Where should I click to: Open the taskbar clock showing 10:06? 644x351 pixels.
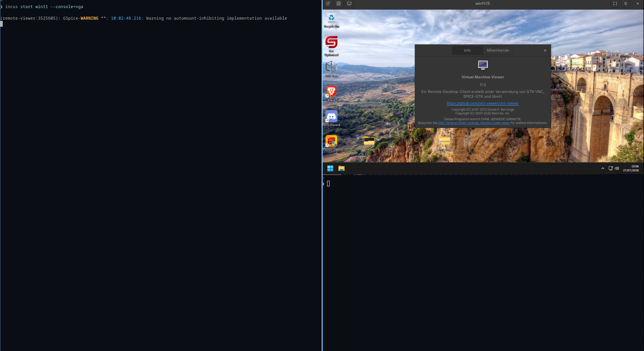pyautogui.click(x=631, y=168)
